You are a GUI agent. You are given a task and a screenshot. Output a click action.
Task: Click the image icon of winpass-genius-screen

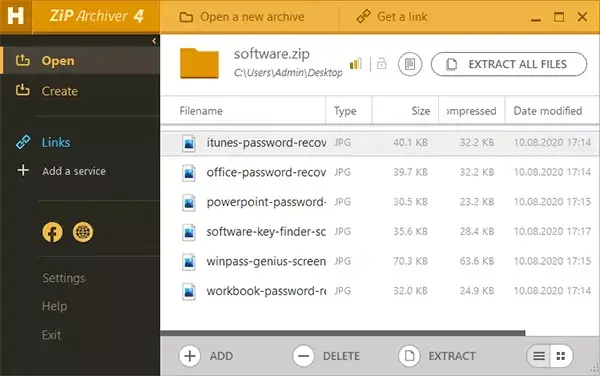pyautogui.click(x=189, y=262)
